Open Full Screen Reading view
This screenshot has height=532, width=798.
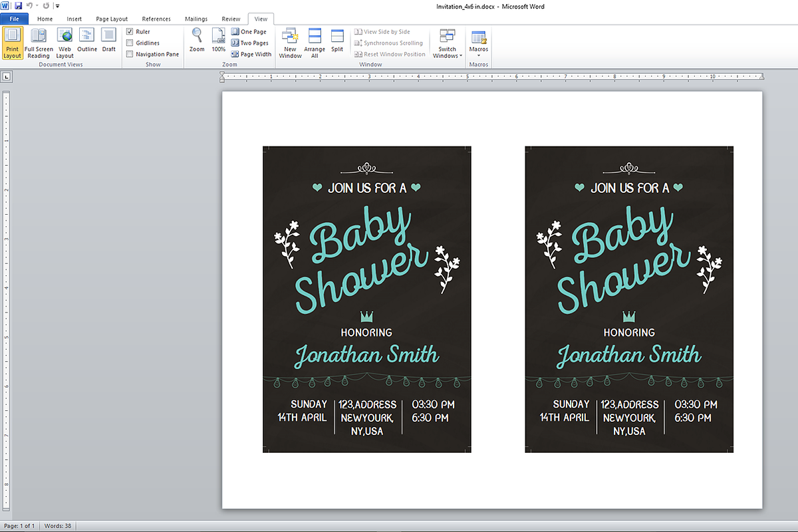click(39, 43)
